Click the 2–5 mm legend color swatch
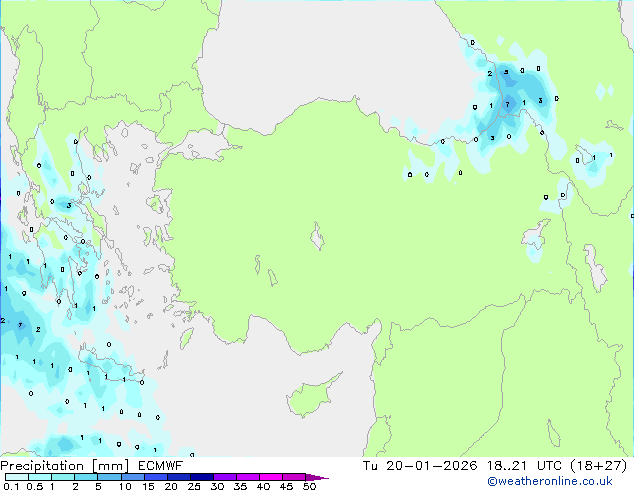This screenshot has width=634, height=490. point(86,477)
